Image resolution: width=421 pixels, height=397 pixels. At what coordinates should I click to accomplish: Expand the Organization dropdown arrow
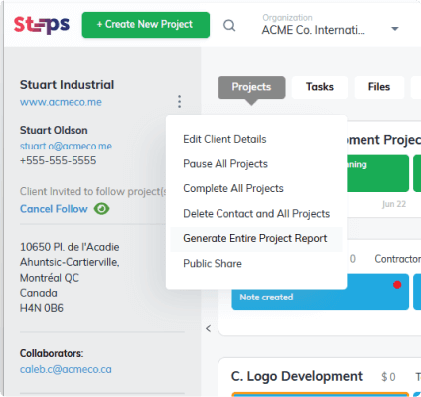pyautogui.click(x=395, y=29)
